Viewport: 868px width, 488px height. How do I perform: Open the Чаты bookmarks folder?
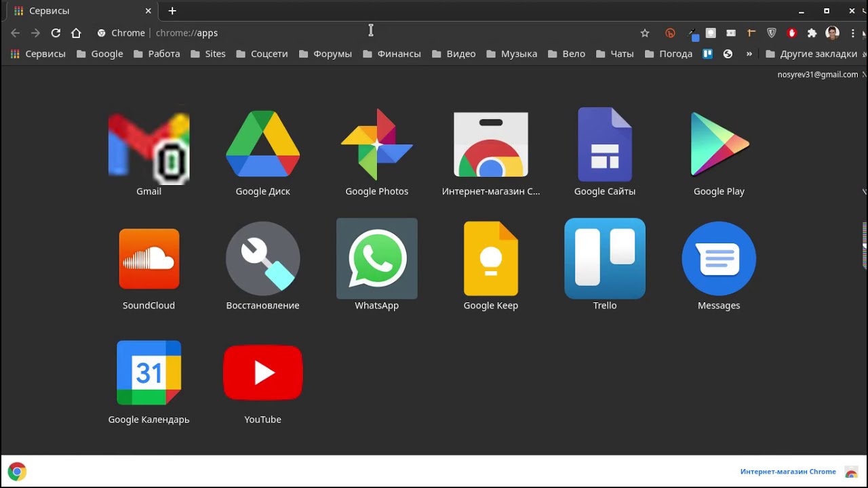pyautogui.click(x=614, y=54)
